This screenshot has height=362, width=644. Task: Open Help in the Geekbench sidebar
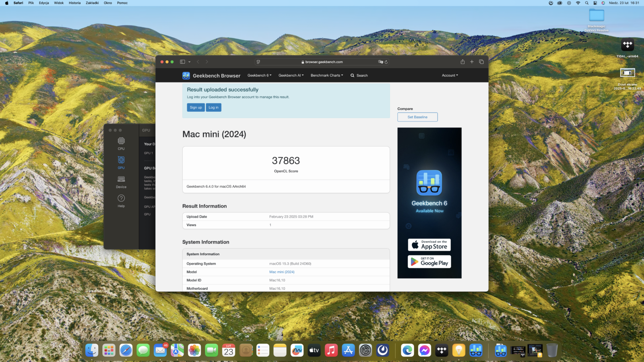click(121, 200)
